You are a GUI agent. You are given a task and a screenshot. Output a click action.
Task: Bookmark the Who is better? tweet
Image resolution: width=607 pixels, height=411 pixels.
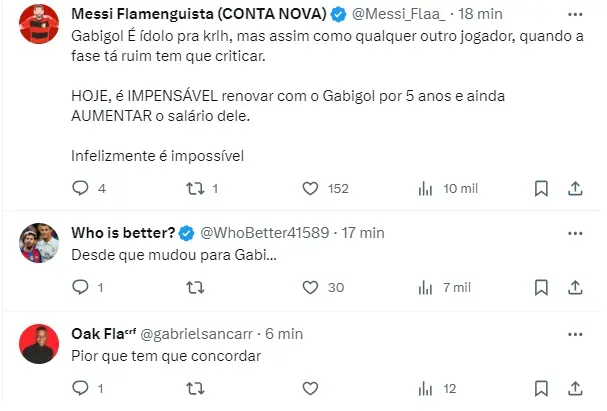[x=541, y=288]
